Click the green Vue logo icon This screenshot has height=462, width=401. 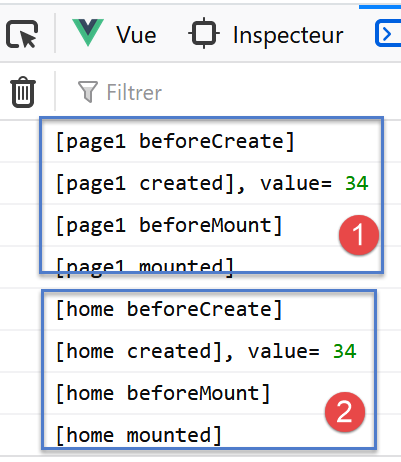(x=88, y=32)
